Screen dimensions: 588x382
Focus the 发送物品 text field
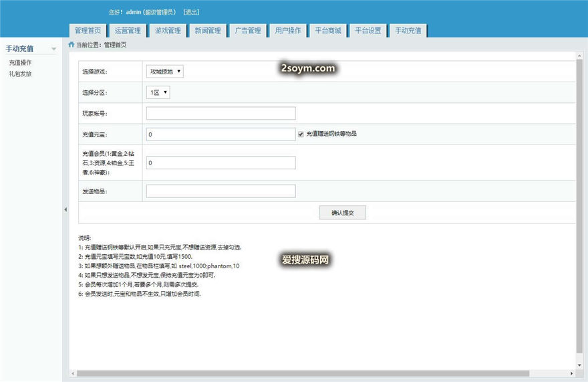220,191
